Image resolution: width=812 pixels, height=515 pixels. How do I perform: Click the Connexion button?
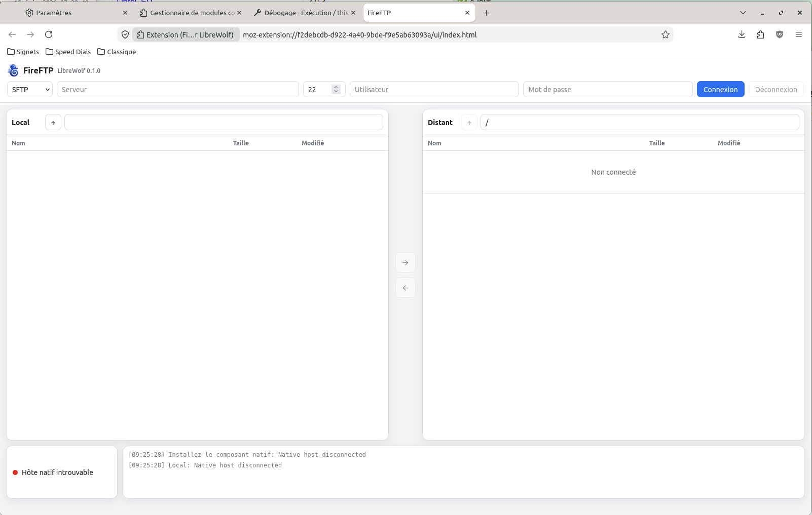tap(720, 89)
